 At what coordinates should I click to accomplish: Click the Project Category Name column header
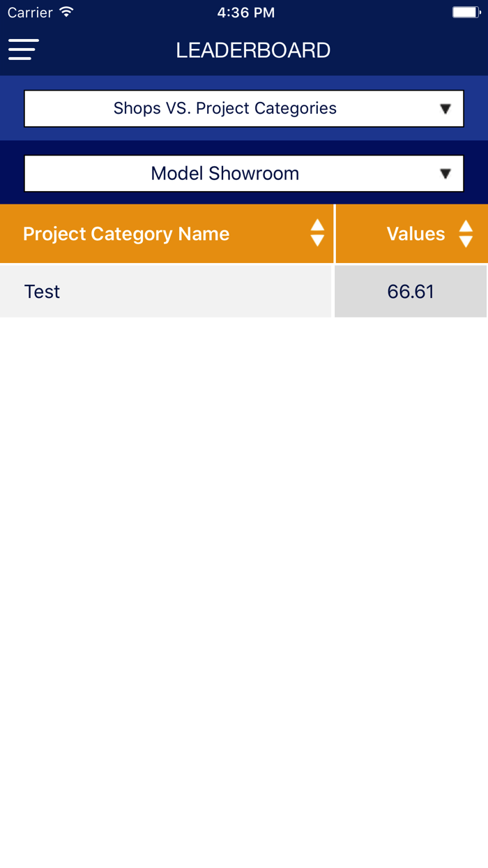126,234
